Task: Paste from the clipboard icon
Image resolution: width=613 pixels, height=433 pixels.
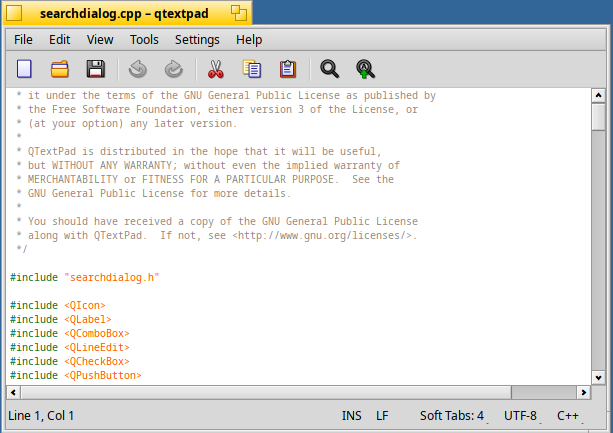Action: [288, 69]
